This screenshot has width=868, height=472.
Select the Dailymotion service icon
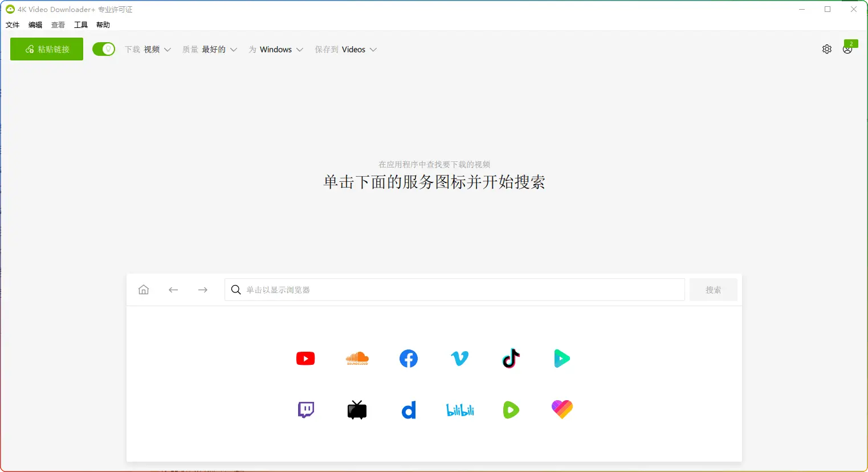pos(409,410)
